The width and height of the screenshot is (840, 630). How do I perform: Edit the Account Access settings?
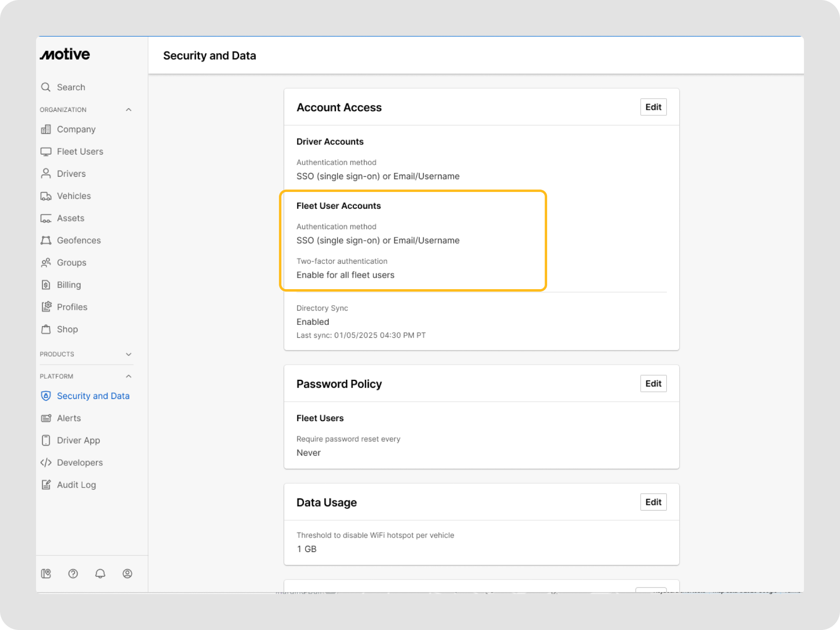click(653, 107)
